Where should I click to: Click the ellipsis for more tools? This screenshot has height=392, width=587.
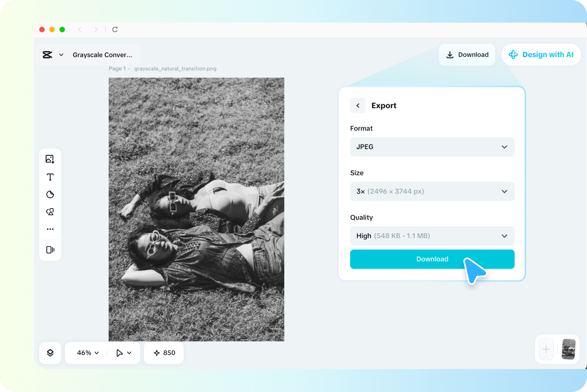50,229
